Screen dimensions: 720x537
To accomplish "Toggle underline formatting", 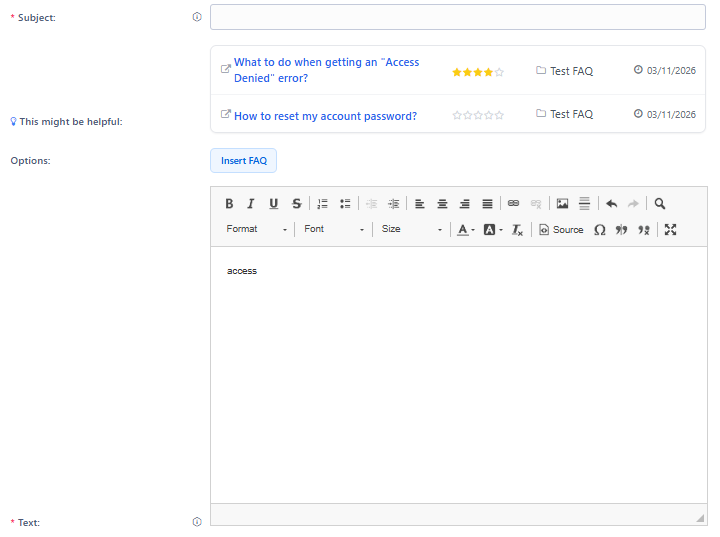I will click(274, 203).
